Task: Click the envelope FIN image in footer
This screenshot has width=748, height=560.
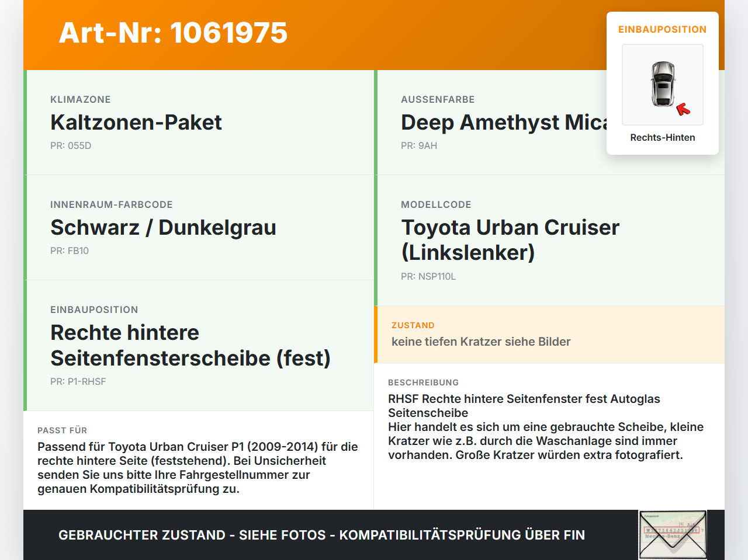Action: [673, 535]
